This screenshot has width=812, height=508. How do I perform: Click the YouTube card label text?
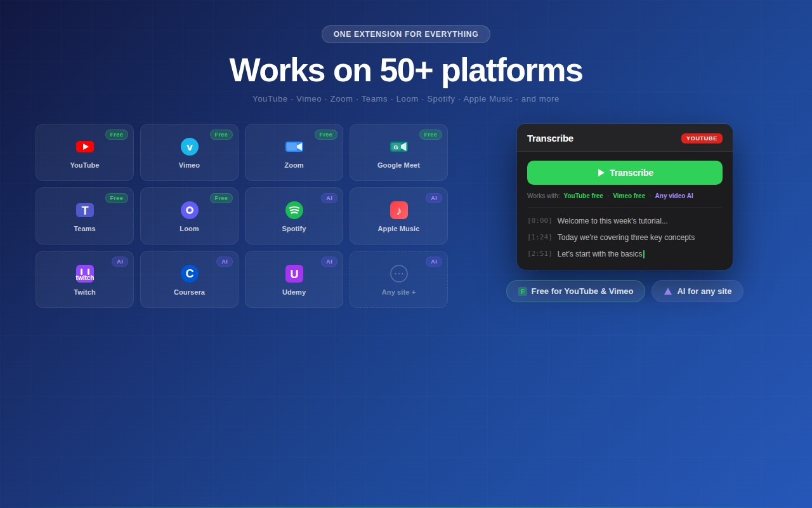tap(85, 165)
